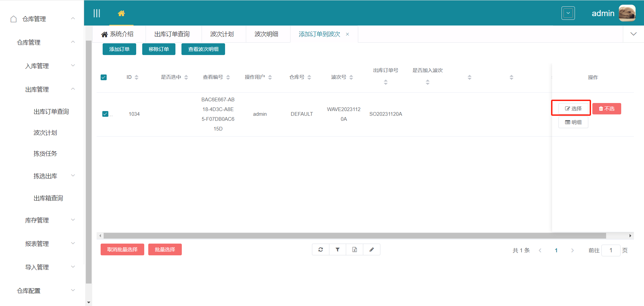
Task: Click the admin avatar picture
Action: point(627,13)
